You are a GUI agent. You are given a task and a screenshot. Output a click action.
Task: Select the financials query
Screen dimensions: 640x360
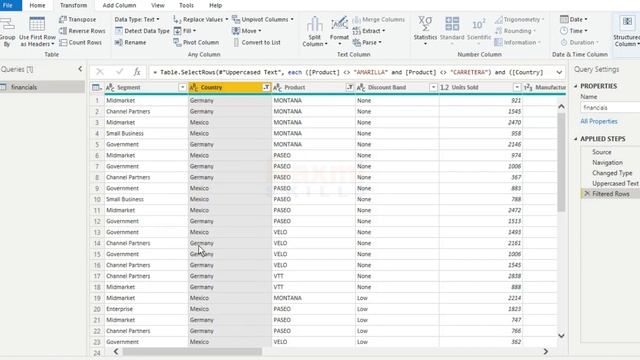tap(42, 87)
